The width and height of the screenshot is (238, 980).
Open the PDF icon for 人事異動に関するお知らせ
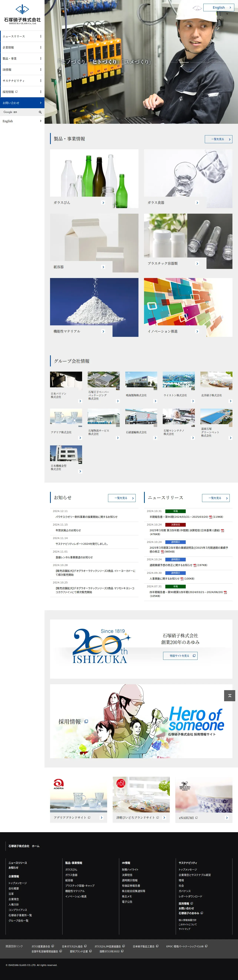click(x=182, y=579)
